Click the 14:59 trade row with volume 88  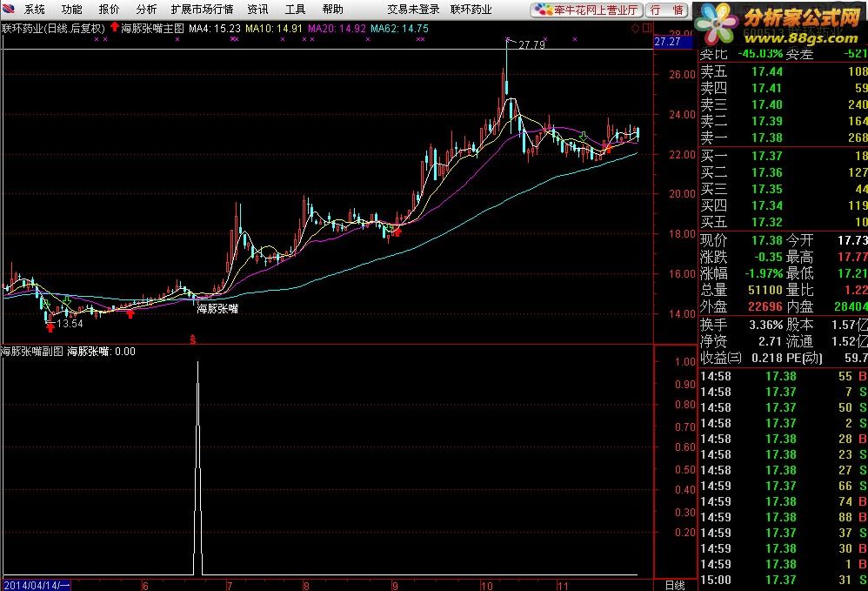[x=784, y=517]
